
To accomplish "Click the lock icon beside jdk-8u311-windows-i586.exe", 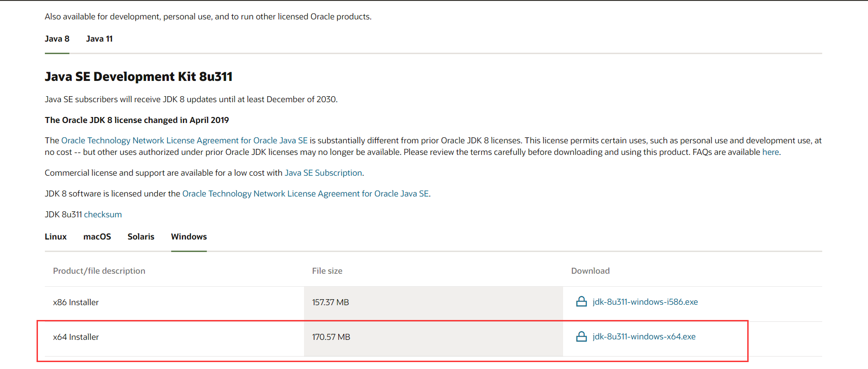I will point(581,302).
